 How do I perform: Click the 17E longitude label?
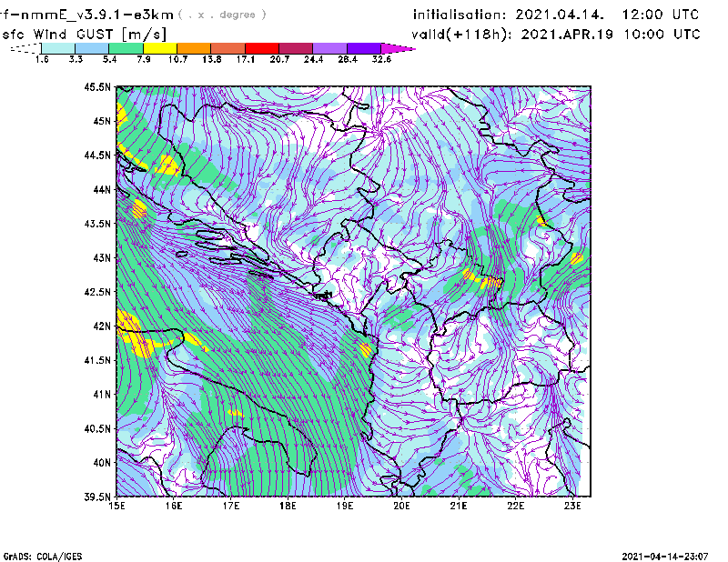pos(231,506)
